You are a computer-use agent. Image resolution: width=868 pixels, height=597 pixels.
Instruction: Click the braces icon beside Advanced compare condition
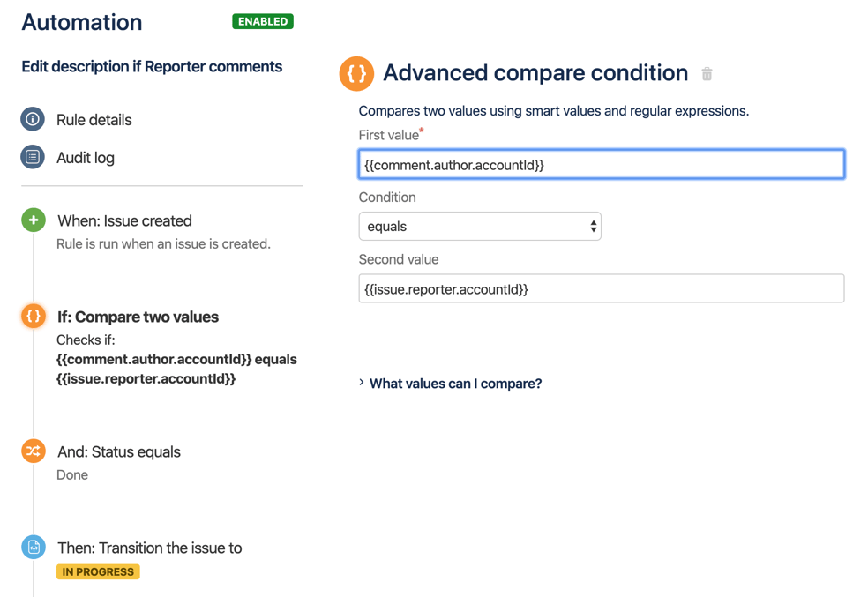[356, 73]
